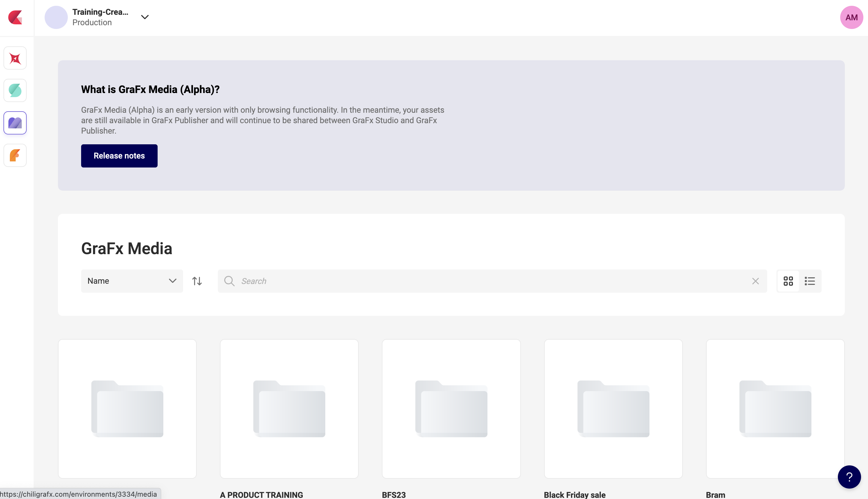The image size is (868, 499).
Task: Click the A PRODUCT TRAINING label
Action: click(x=261, y=495)
